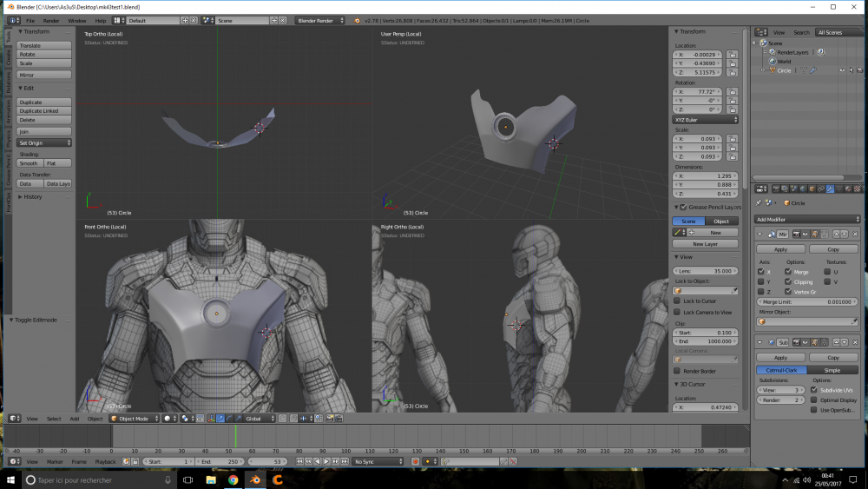Jump to last frame in timeline
Screen dimensions: 868x489
[x=345, y=461]
